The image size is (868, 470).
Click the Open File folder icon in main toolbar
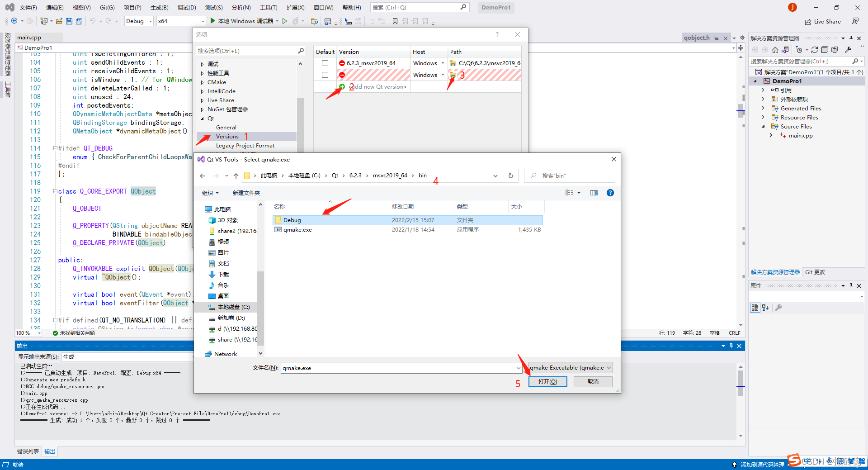(x=59, y=21)
